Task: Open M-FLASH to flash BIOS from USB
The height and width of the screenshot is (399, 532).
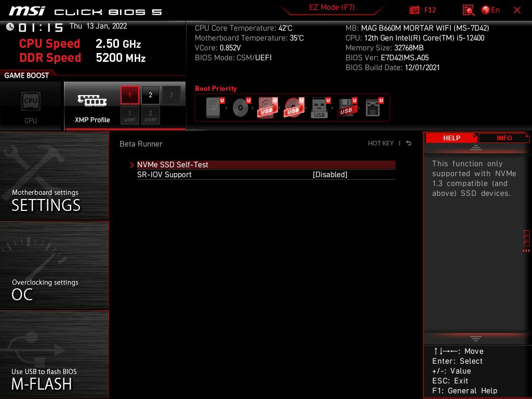Action: coord(54,355)
